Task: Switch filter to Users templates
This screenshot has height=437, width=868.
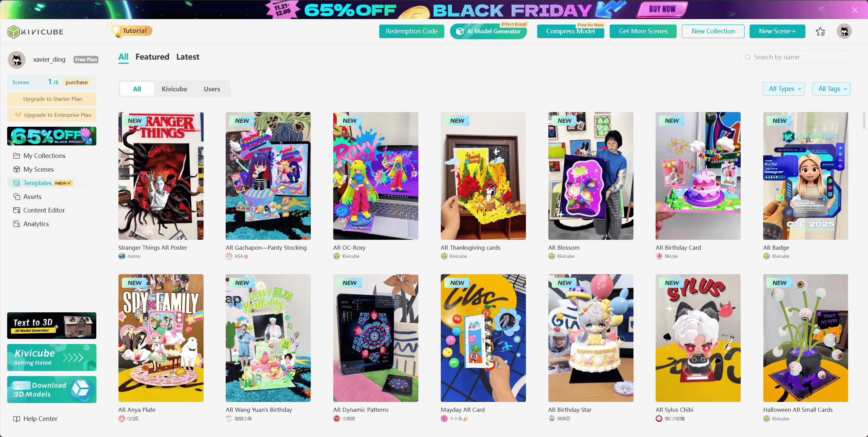Action: pos(212,89)
